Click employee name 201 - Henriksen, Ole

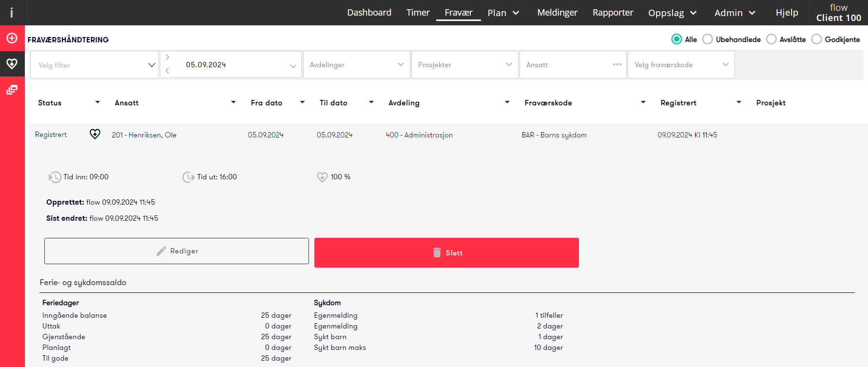click(144, 135)
